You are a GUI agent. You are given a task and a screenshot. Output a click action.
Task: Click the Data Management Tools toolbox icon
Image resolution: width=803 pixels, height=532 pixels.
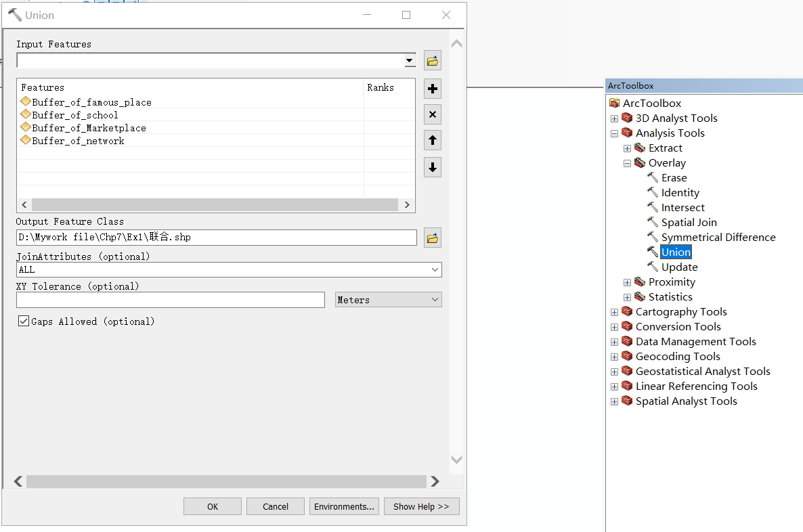click(627, 342)
